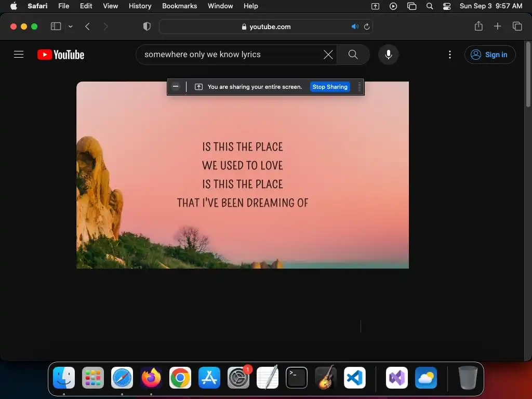Open the View menu

coord(110,6)
